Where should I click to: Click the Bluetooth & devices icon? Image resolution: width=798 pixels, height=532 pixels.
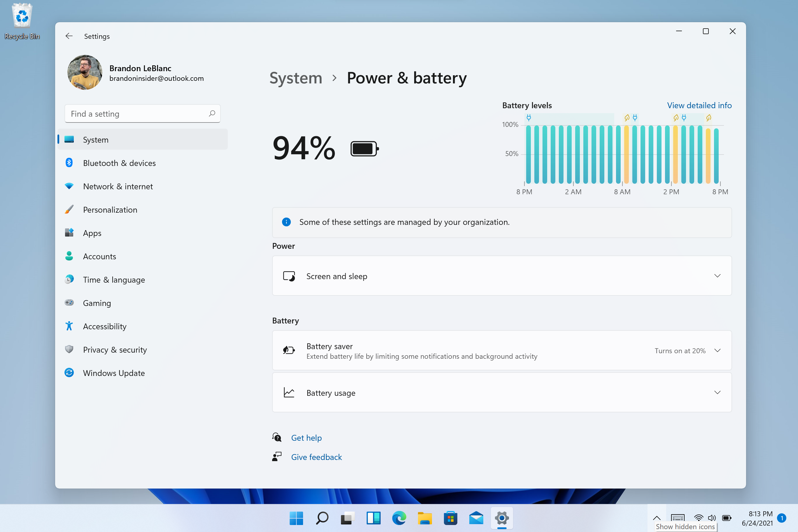pos(69,163)
